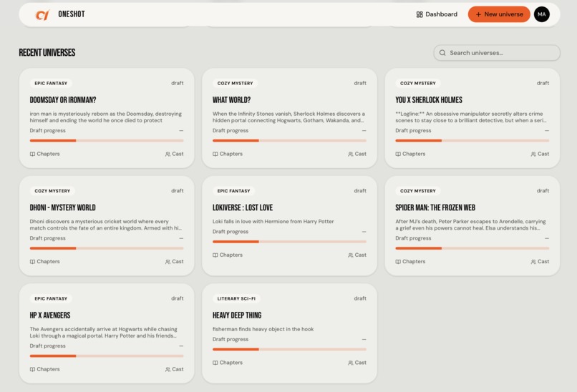Open the Doomsday or Ironman? universe title
The image size is (577, 392).
click(63, 100)
